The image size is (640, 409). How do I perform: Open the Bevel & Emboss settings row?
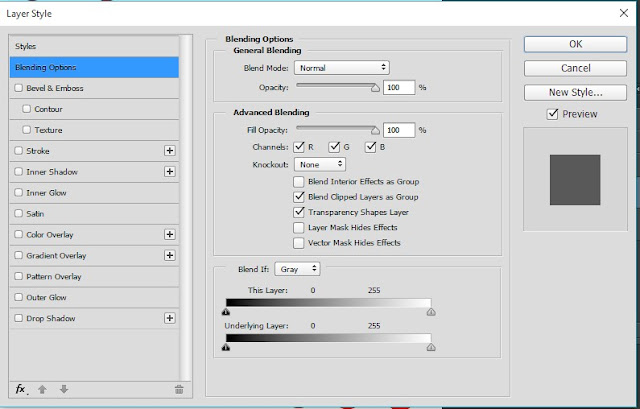pyautogui.click(x=94, y=88)
